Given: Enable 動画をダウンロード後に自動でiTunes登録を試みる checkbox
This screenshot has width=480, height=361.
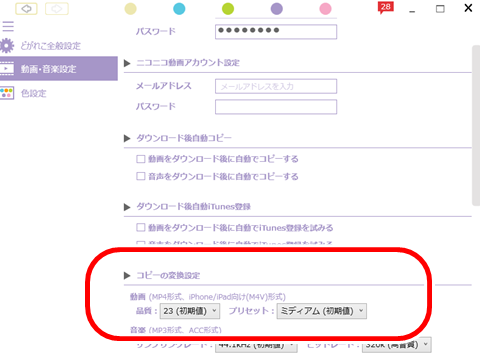Looking at the screenshot, I should (141, 228).
